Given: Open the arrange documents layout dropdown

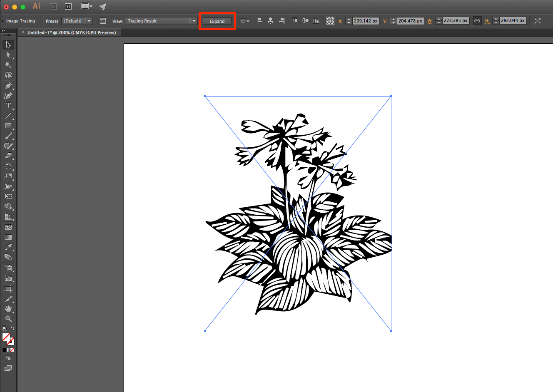Looking at the screenshot, I should click(x=87, y=6).
